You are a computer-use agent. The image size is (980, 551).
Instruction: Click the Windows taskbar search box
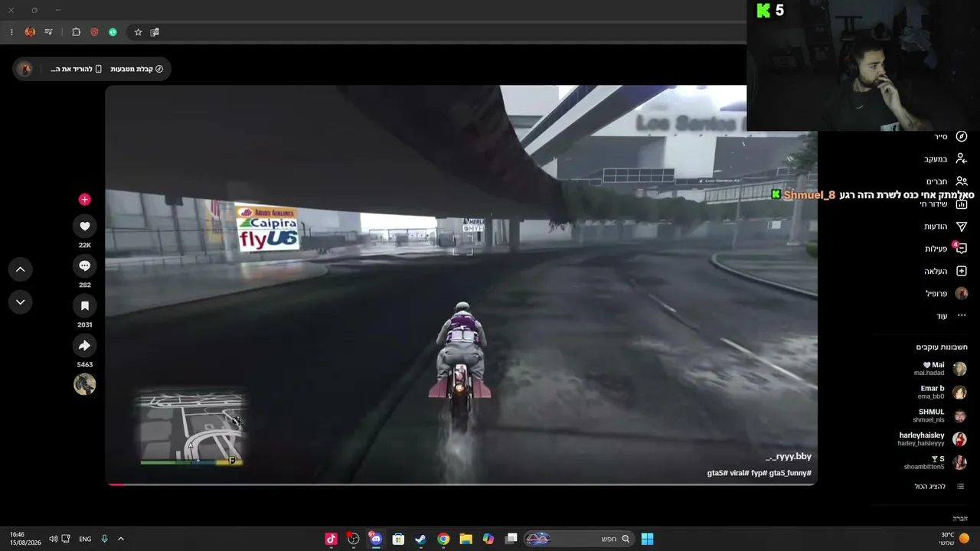tap(579, 539)
